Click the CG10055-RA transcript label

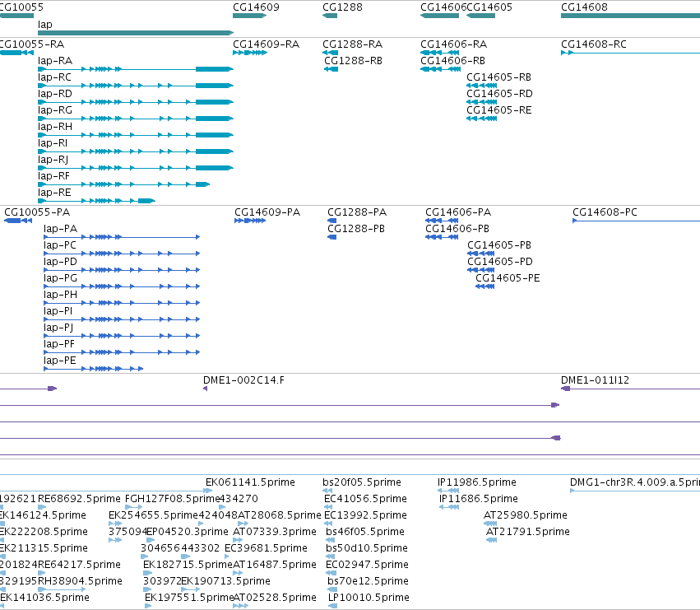[x=32, y=44]
